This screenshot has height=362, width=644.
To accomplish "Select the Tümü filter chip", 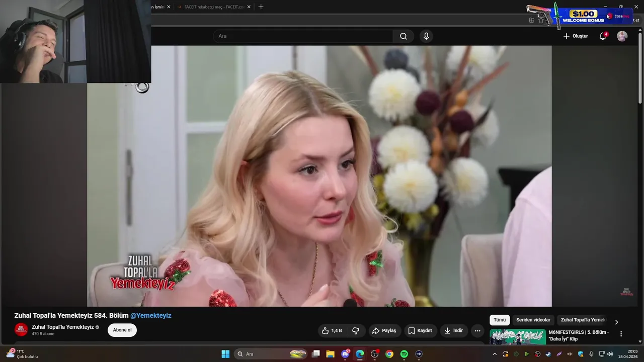I will pos(500,320).
